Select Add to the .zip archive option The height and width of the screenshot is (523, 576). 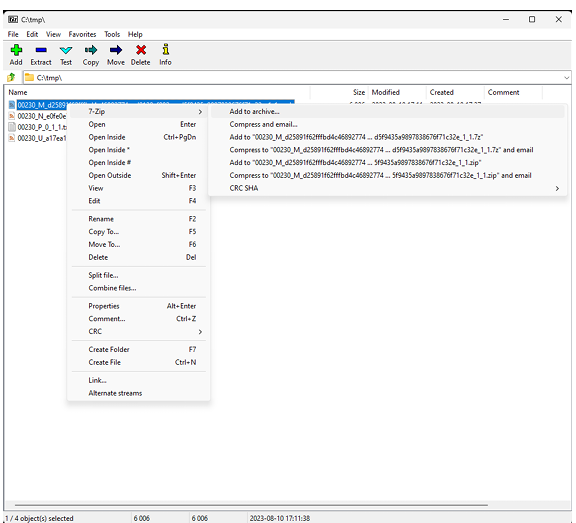pyautogui.click(x=388, y=163)
